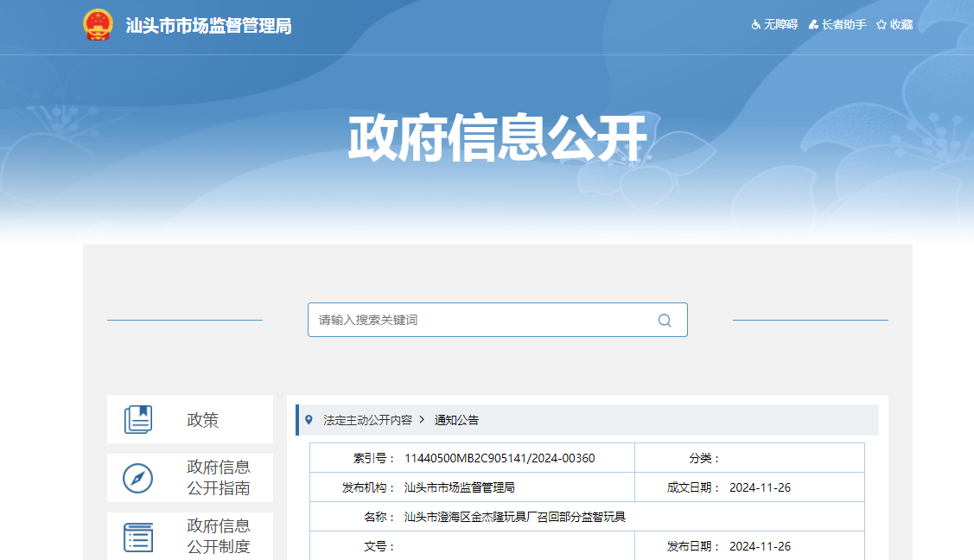Screen dimensions: 974x560
Task: Click the 成文日期 label
Action: click(x=693, y=487)
